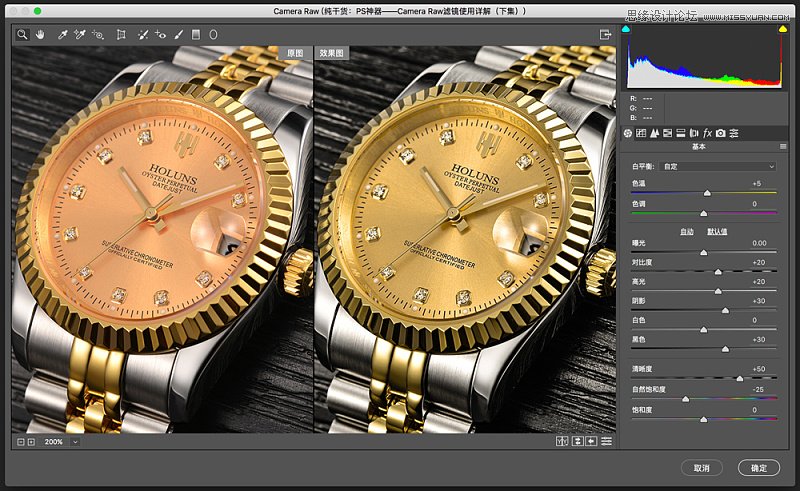Activate the Adjustment Brush tool
Screen dimensions: 800x491
tap(178, 34)
